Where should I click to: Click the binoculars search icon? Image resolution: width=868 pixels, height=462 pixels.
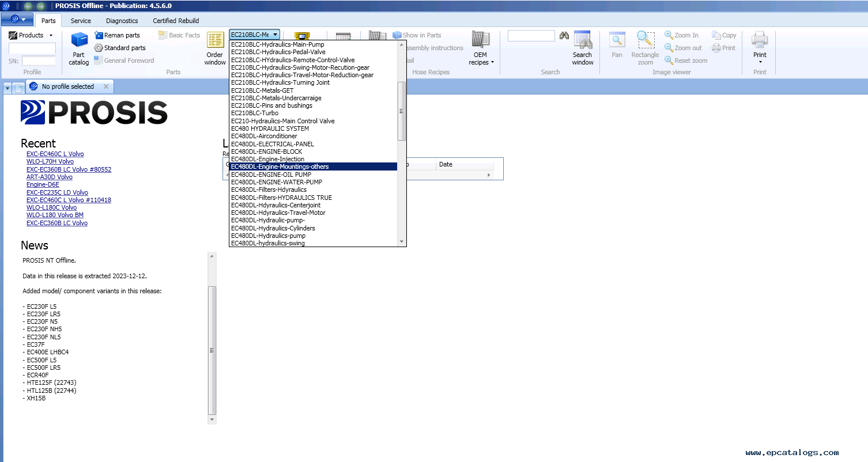(x=564, y=36)
